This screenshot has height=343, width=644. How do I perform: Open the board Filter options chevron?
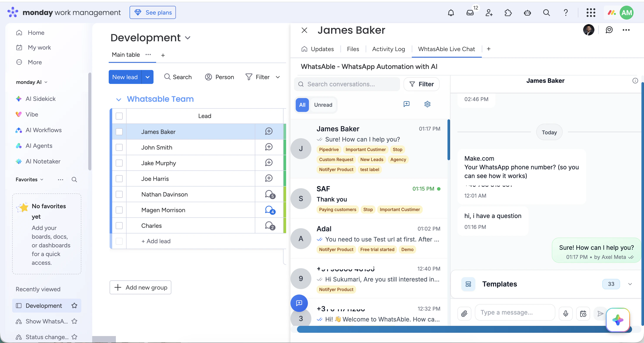pos(277,77)
